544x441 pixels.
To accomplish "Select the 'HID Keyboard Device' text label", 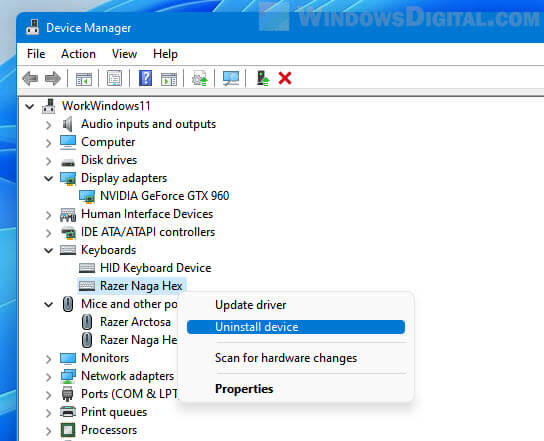I will pyautogui.click(x=155, y=268).
